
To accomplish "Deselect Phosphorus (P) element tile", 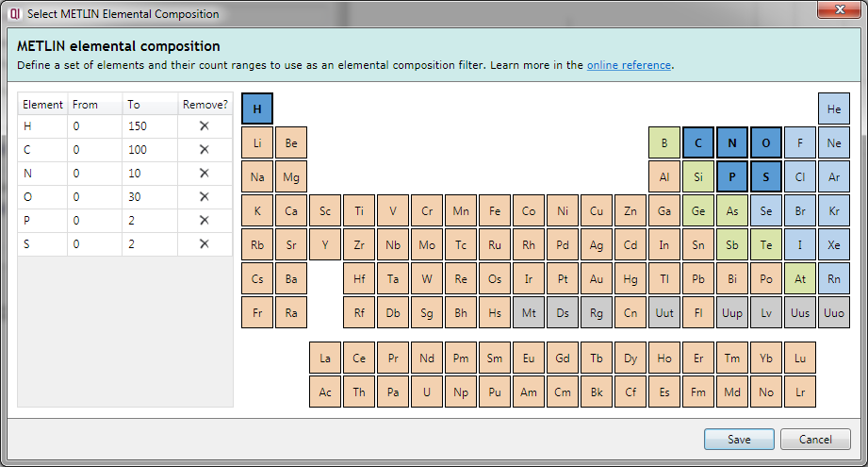I will tap(732, 176).
